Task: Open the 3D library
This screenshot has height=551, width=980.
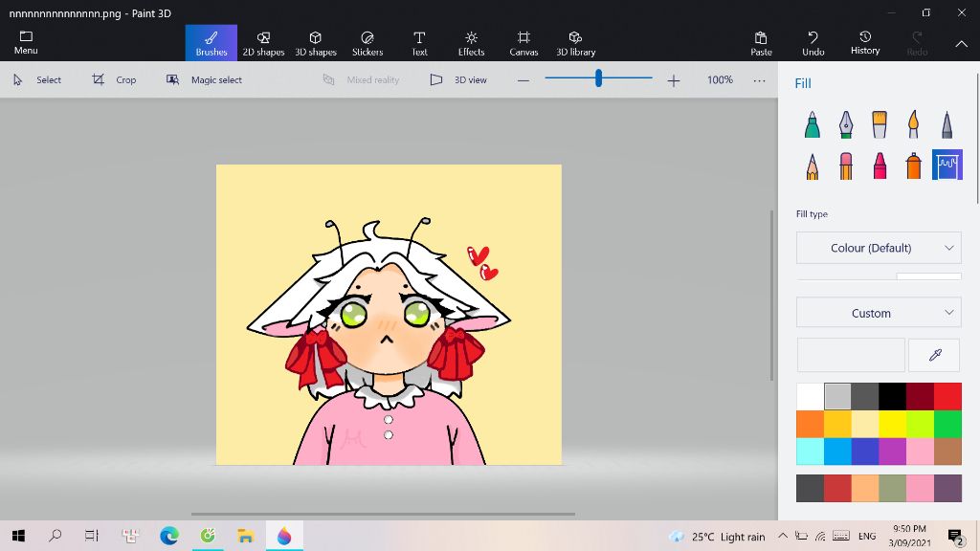Action: 575,43
